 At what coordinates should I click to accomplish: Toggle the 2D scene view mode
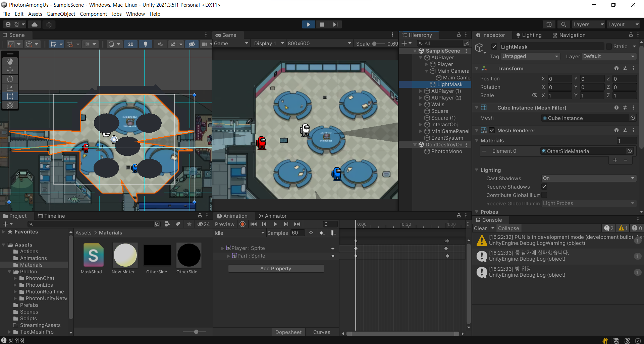131,44
